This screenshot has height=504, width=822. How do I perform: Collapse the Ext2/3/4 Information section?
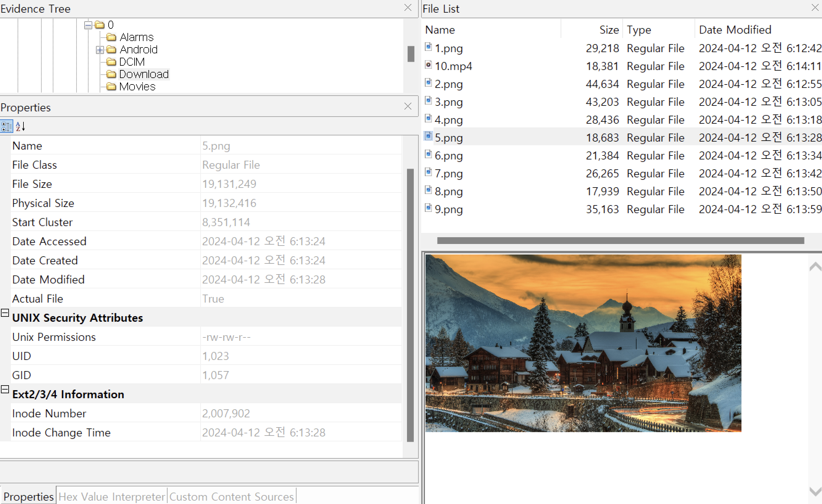click(5, 389)
